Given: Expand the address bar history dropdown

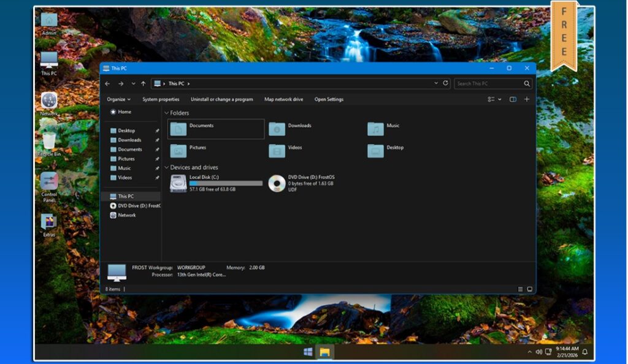Looking at the screenshot, I should [x=436, y=83].
